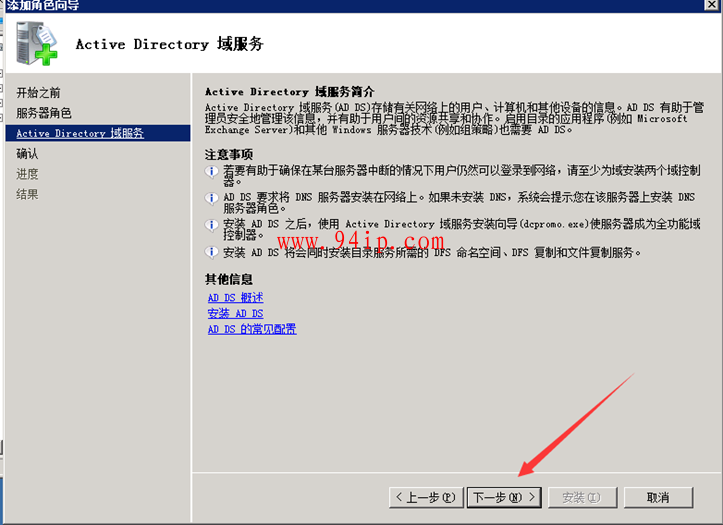
Task: Click info icon beside DNS server requirement note
Action: click(212, 199)
